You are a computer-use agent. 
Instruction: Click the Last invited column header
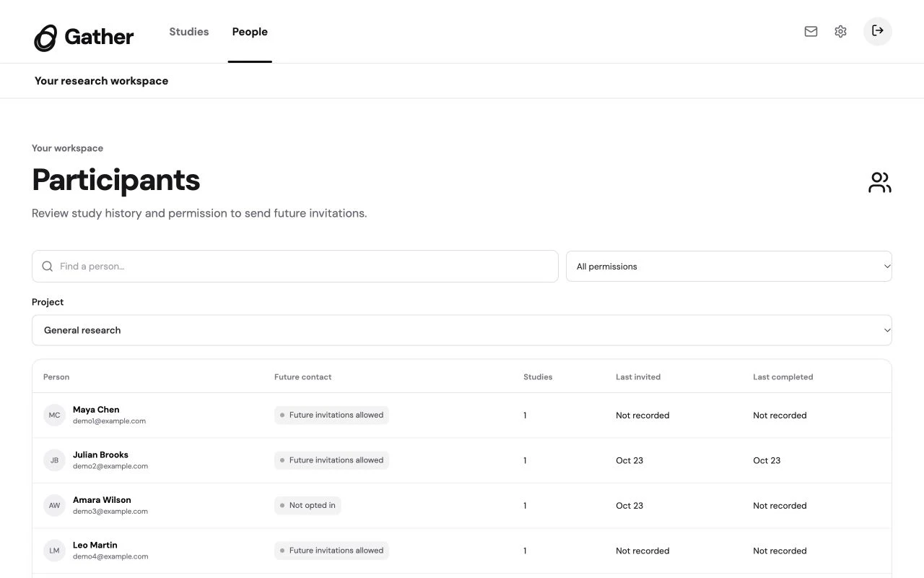638,377
